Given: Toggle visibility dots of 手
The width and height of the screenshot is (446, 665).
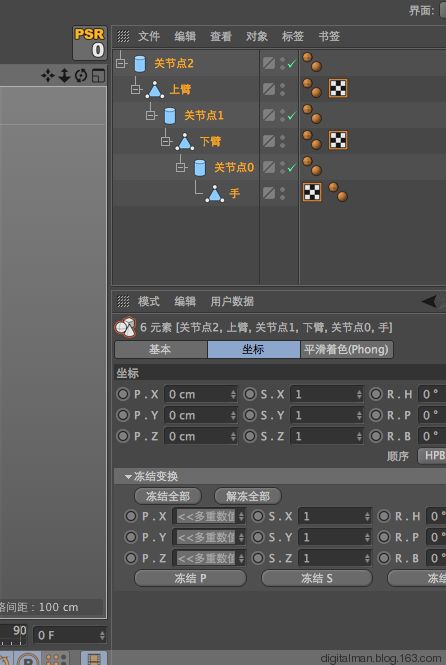Looking at the screenshot, I should click(282, 193).
